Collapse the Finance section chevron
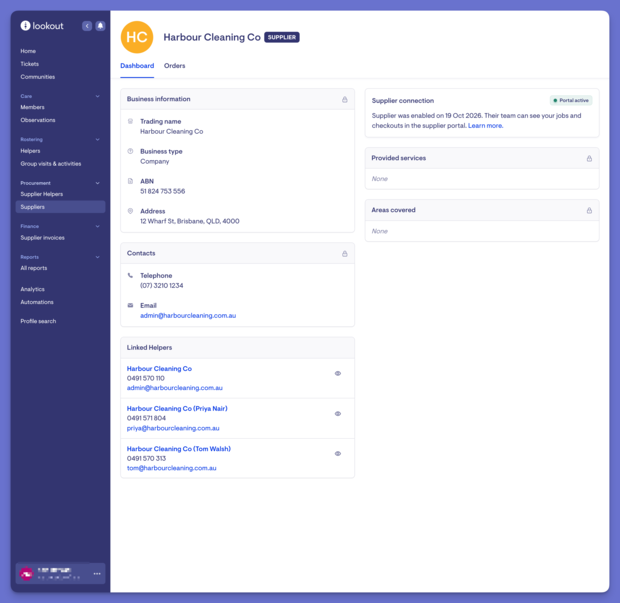 [x=98, y=226]
